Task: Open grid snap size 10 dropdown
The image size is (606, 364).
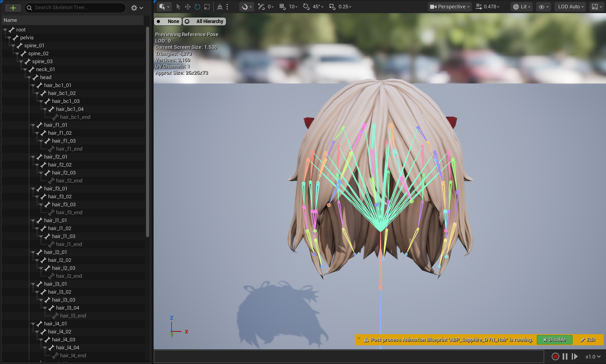Action: coord(293,7)
